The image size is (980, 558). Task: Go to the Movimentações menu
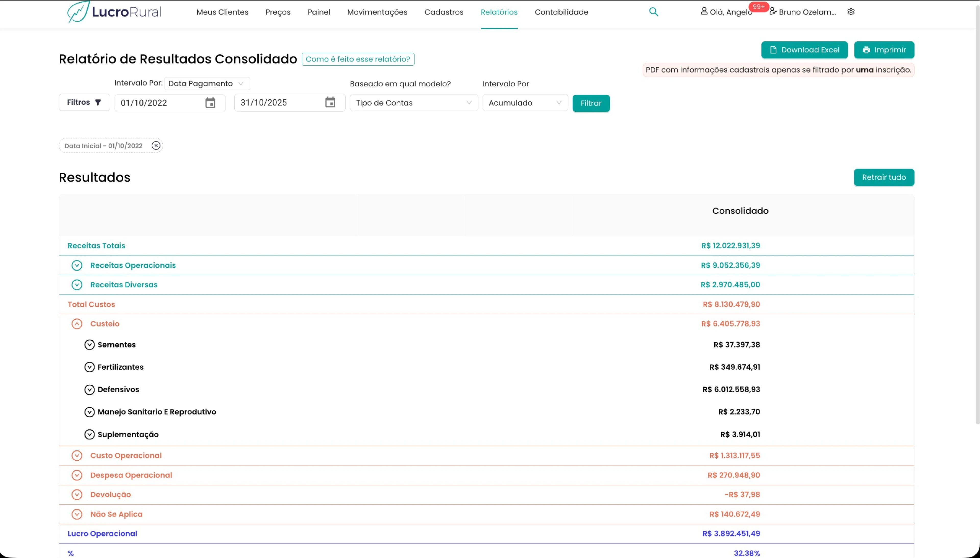[377, 12]
